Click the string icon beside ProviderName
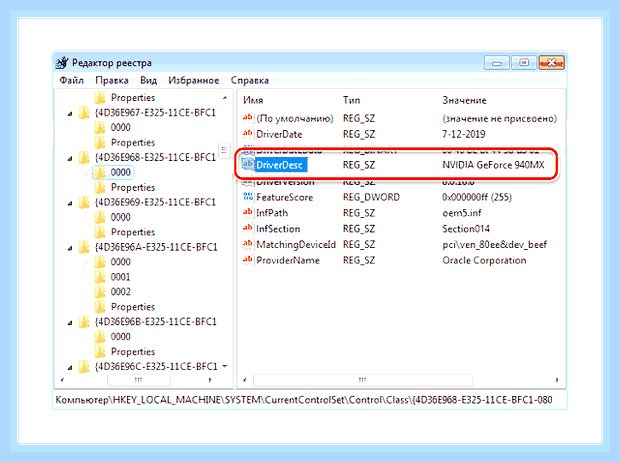The image size is (620, 462). click(248, 260)
